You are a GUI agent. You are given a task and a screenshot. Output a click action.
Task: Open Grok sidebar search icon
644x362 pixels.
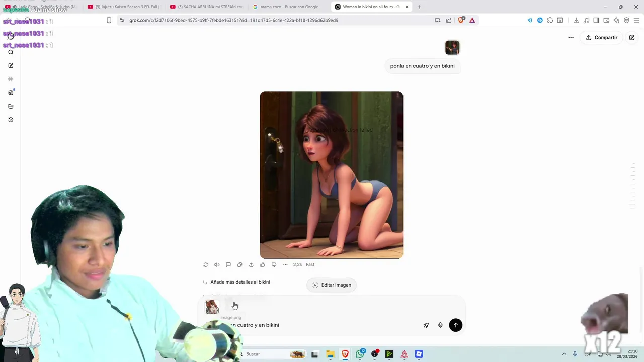[11, 52]
